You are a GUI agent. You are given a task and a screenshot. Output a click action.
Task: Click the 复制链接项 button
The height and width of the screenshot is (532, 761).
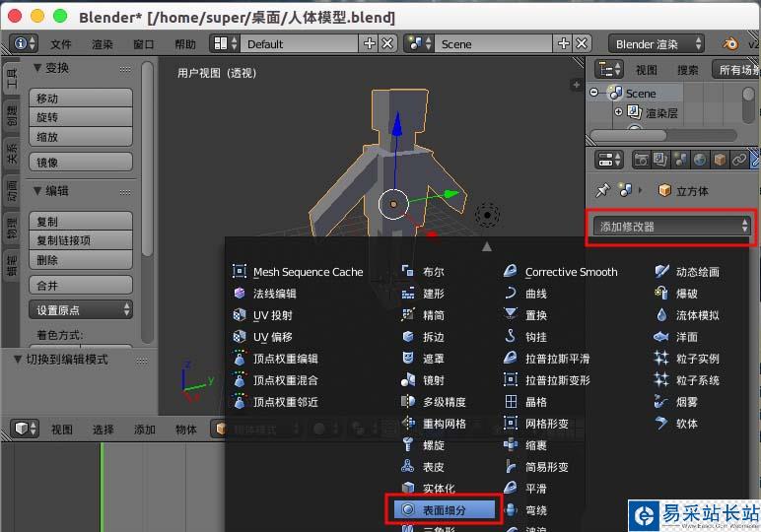[x=81, y=240]
